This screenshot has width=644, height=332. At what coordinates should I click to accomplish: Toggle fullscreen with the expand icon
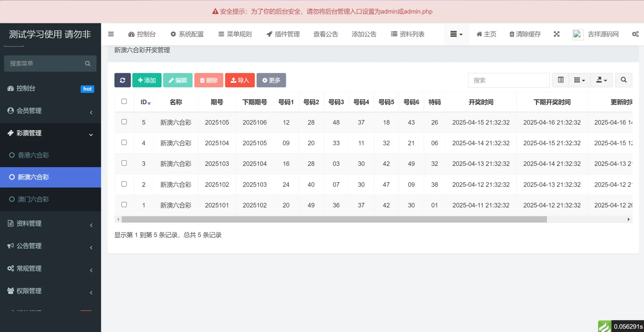click(x=557, y=34)
